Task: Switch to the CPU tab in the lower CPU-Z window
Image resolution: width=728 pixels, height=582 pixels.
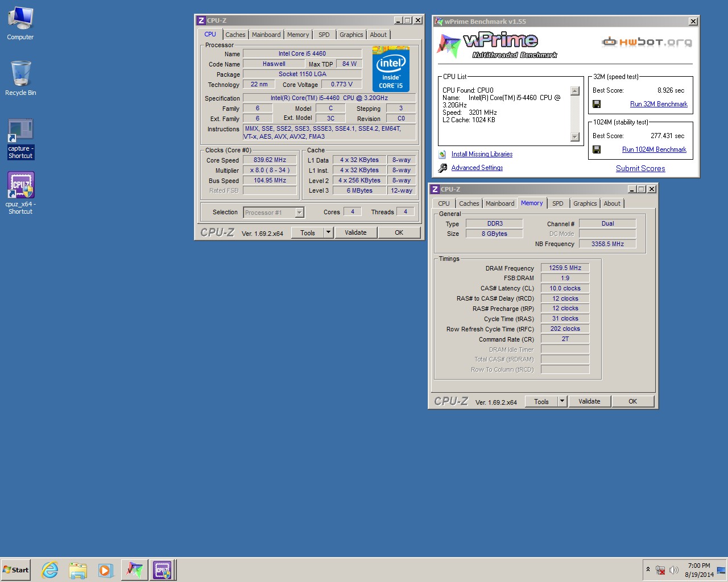Action: point(444,203)
